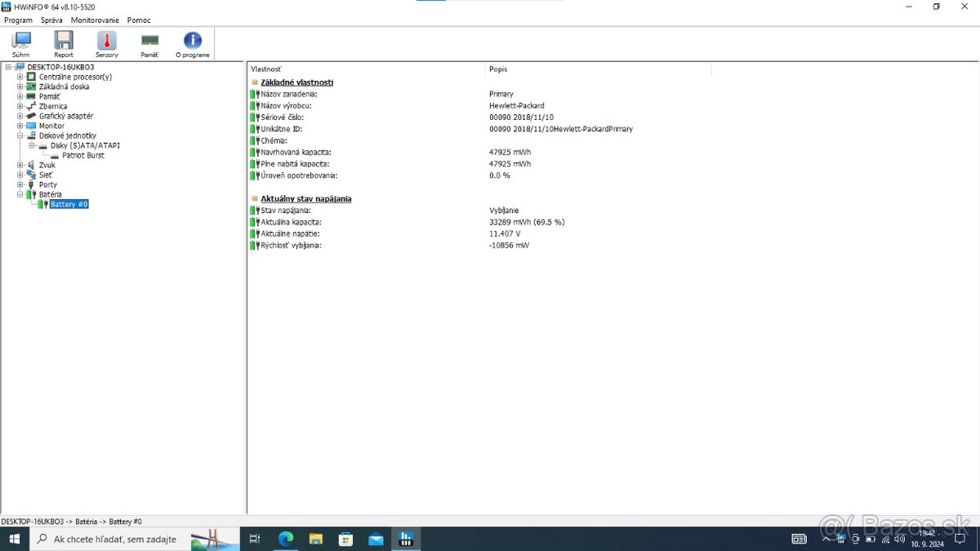Open the Wi-Fi icon in system tray
The image size is (980, 551).
click(886, 539)
